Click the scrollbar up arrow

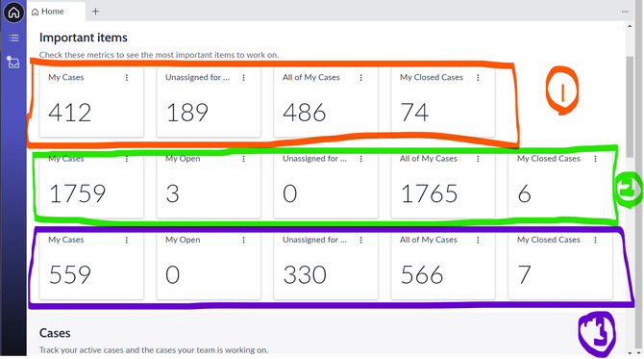630,26
